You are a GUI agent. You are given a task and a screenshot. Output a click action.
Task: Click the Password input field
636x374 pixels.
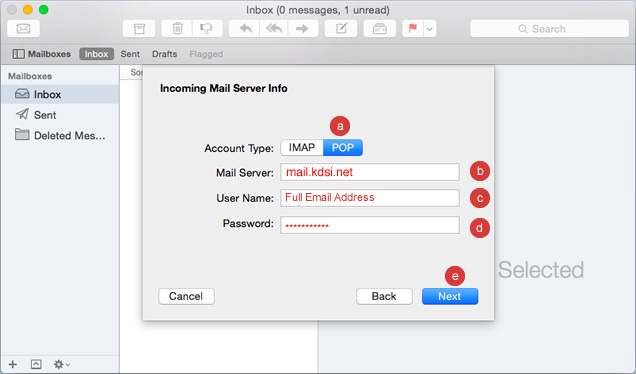point(370,225)
